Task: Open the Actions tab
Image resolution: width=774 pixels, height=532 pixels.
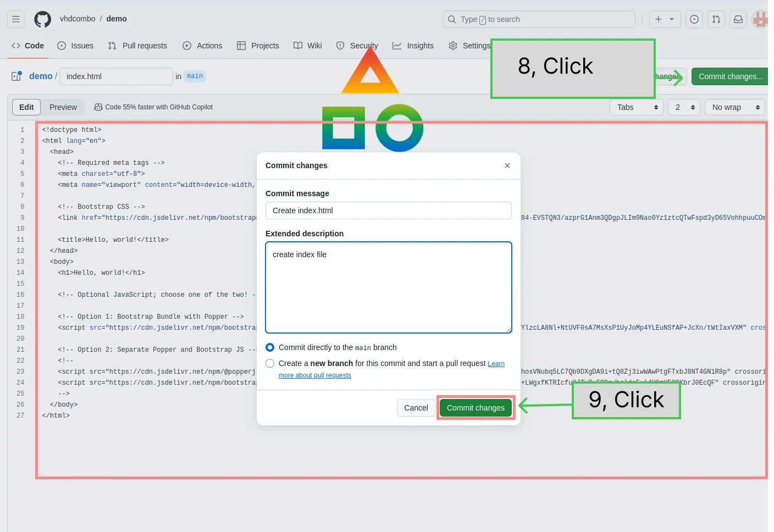Action: 202,46
